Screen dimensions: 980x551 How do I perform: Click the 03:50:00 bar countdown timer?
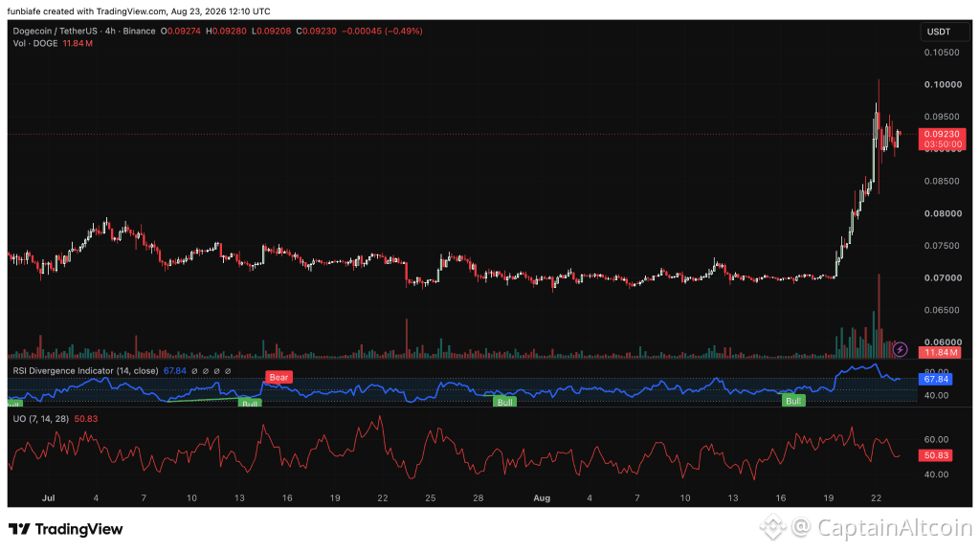[942, 144]
